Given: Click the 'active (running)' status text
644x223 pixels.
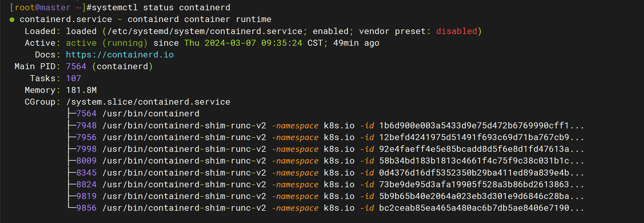Looking at the screenshot, I should coord(107,43).
